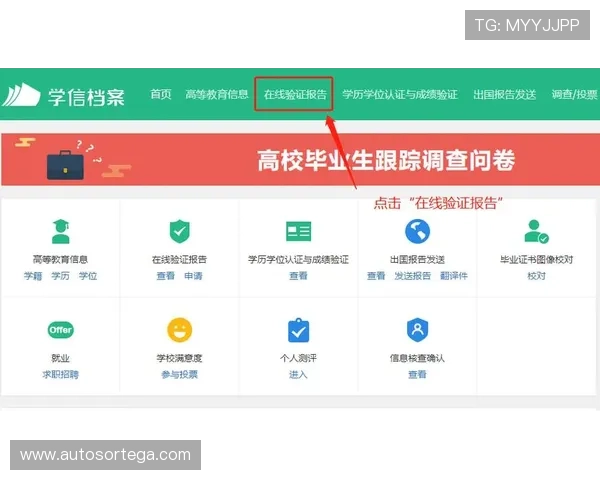This screenshot has height=480, width=600.
Task: Click the 信息核查确认 card title text
Action: [417, 358]
